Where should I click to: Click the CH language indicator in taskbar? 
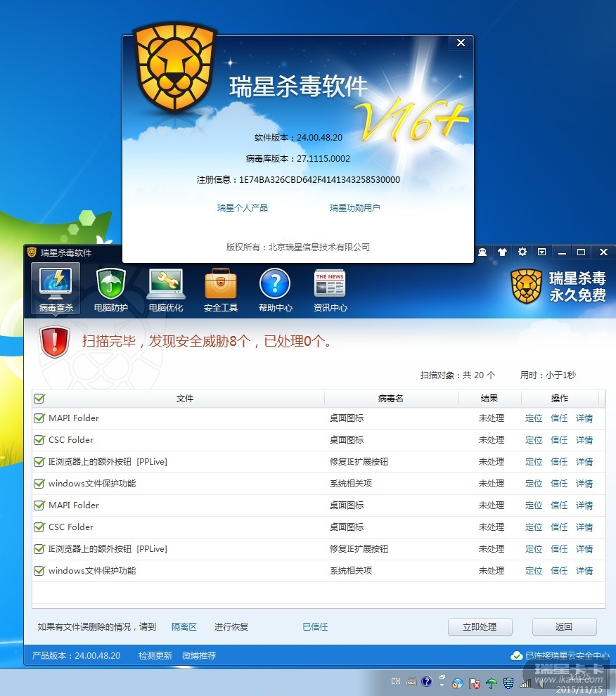pos(396,681)
